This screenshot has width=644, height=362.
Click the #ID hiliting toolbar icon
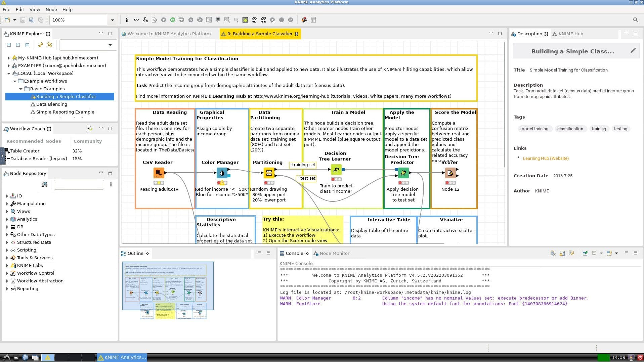click(x=255, y=20)
